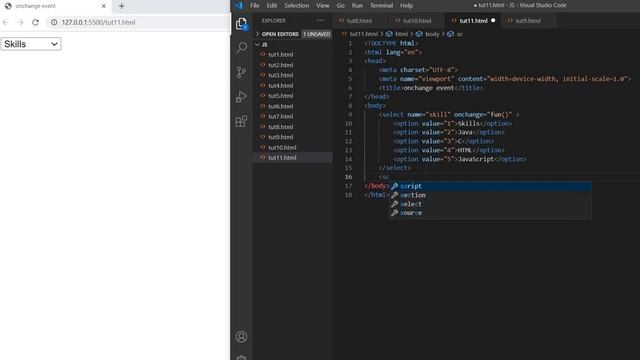Choose source autocomplete suggestion
The width and height of the screenshot is (640, 360).
(490, 213)
